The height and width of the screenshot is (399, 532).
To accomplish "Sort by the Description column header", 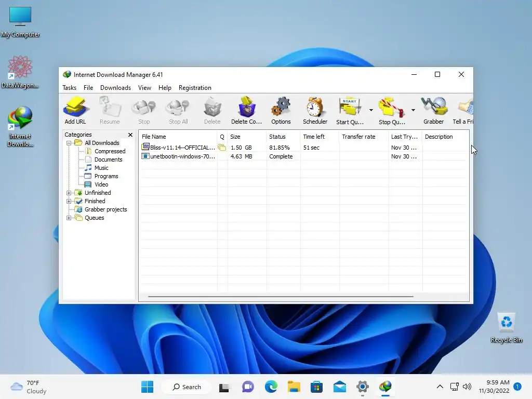I will pos(446,137).
